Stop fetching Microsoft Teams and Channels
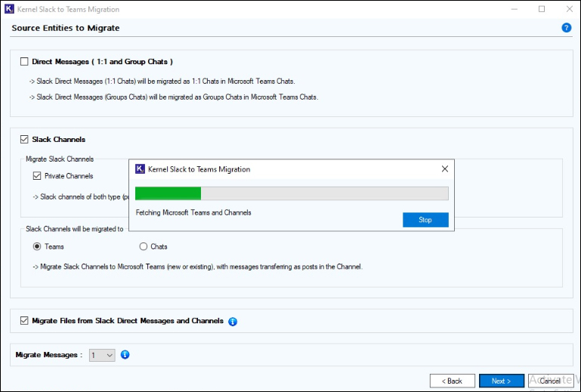The height and width of the screenshot is (392, 581). point(425,220)
